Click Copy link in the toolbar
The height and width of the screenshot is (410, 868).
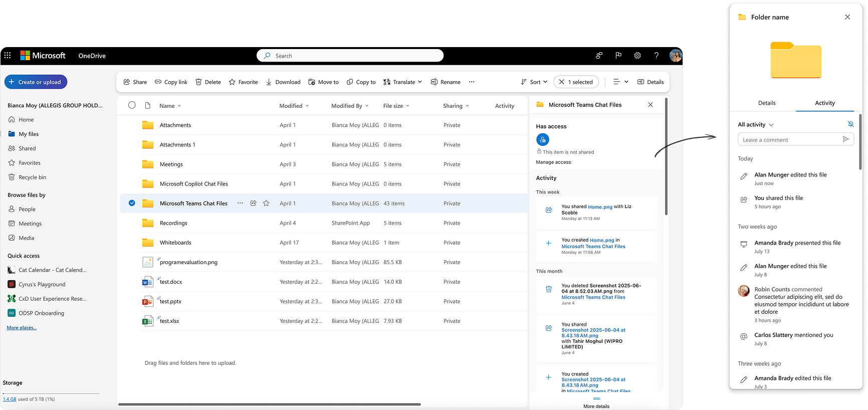171,82
